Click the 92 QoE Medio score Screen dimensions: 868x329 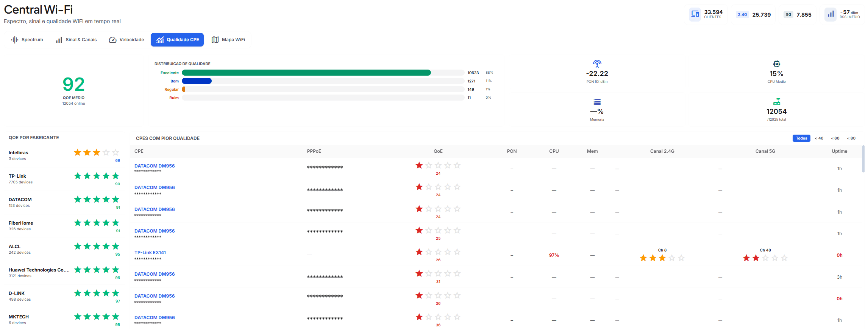click(74, 84)
